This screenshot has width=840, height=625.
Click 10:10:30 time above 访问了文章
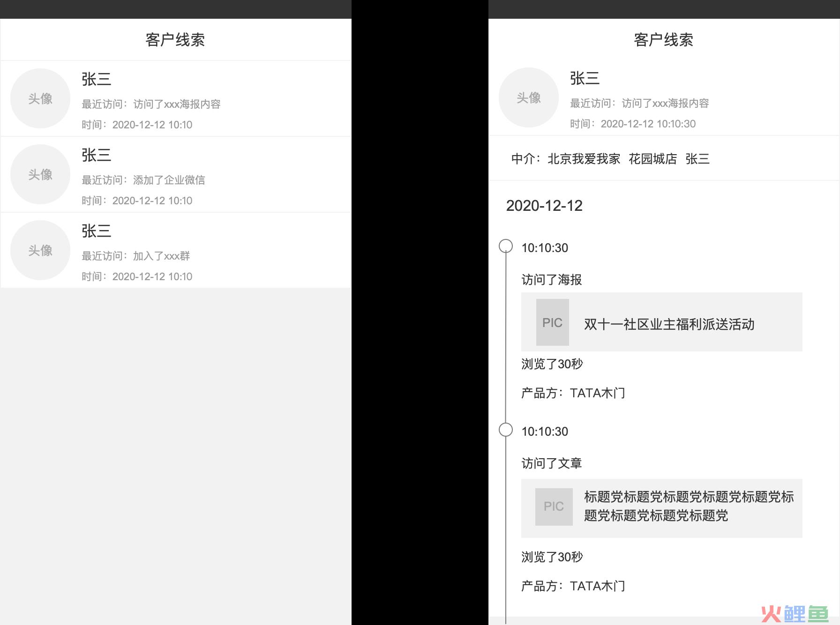point(545,432)
